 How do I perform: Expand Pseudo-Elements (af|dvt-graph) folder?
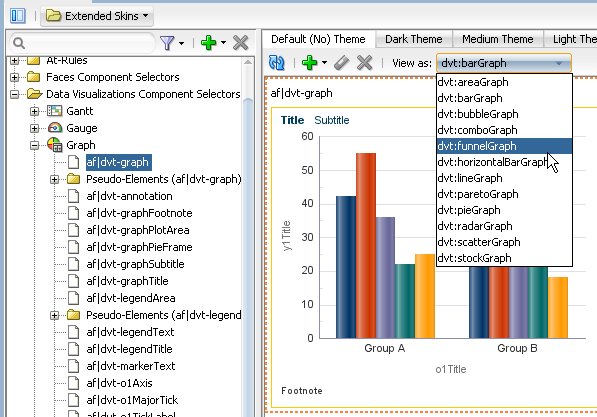pyautogui.click(x=54, y=179)
